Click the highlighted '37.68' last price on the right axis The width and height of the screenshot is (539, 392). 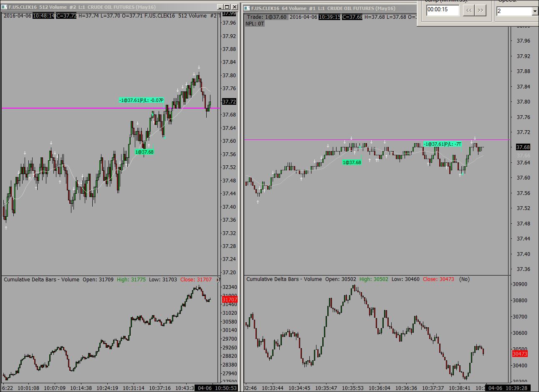pos(523,147)
